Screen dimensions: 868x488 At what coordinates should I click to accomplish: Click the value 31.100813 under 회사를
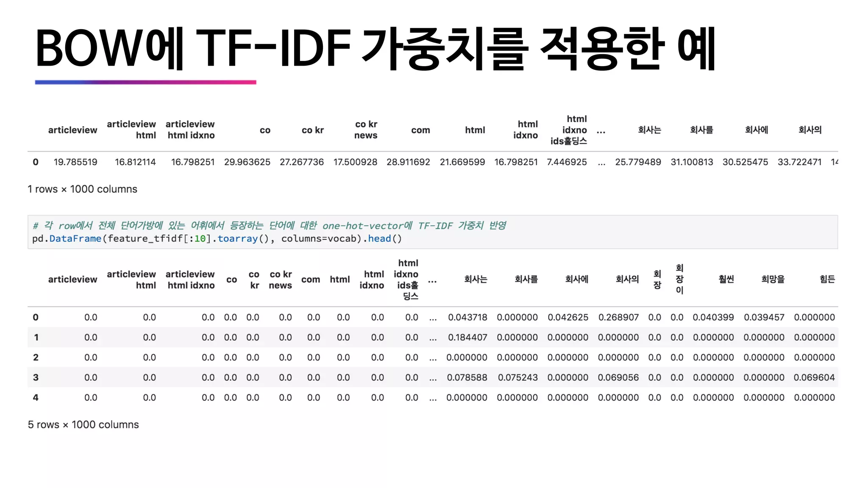[x=692, y=162]
